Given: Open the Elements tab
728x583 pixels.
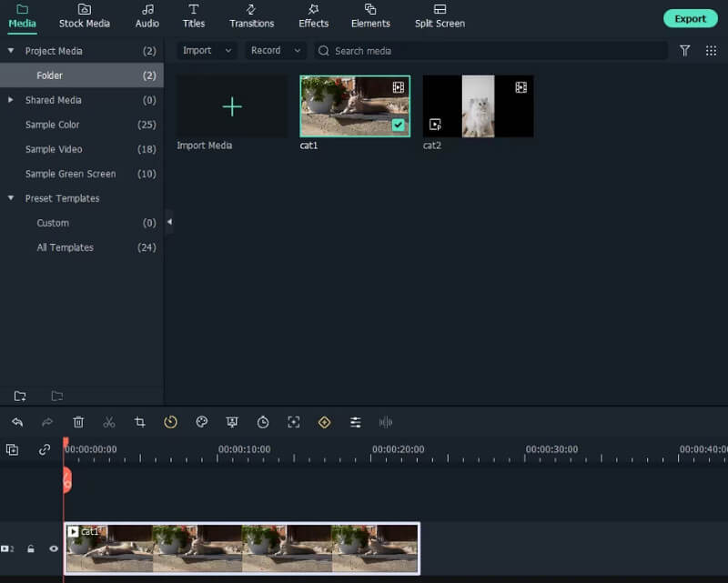Looking at the screenshot, I should tap(370, 16).
